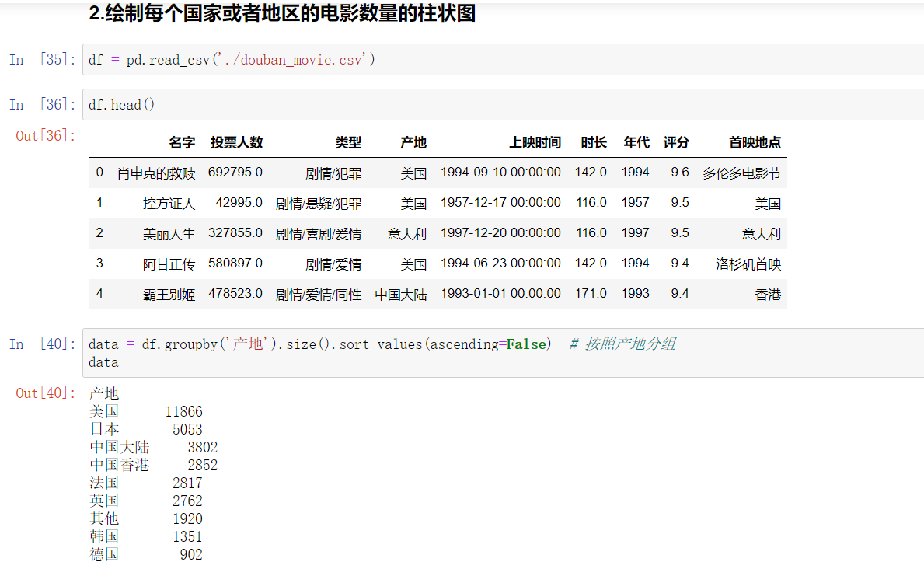The width and height of the screenshot is (924, 562).
Task: Click date 1994-06-23 00:00:00
Action: click(x=500, y=263)
